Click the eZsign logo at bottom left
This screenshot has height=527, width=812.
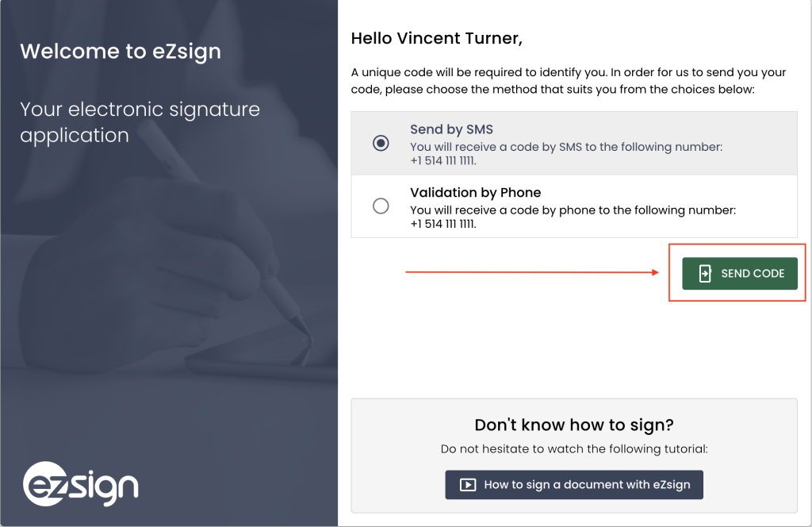(80, 483)
